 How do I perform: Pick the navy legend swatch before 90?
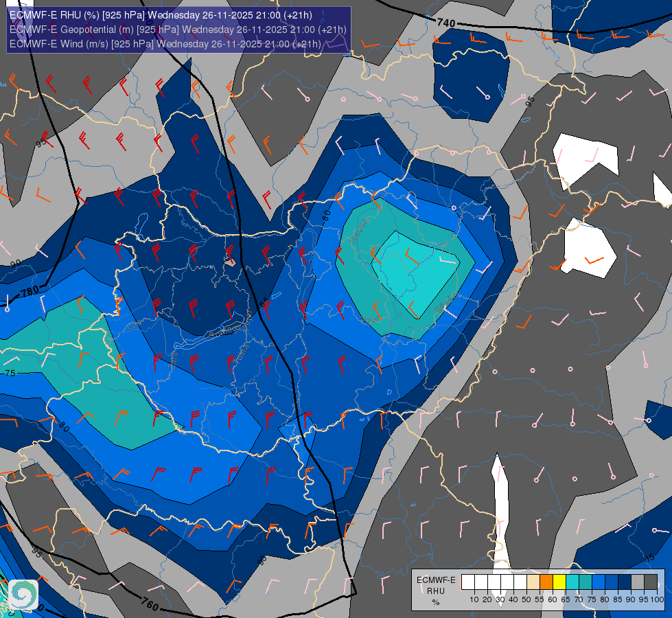click(x=625, y=582)
